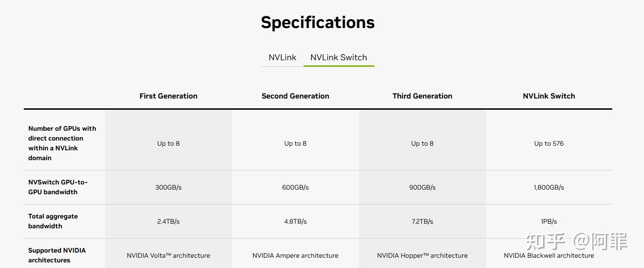Viewport: 644px width, 268px height.
Task: Select the Third Generation column header
Action: (x=422, y=96)
